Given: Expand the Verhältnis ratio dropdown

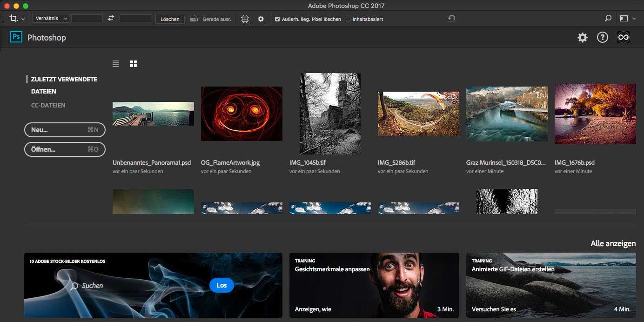Looking at the screenshot, I should pyautogui.click(x=50, y=19).
